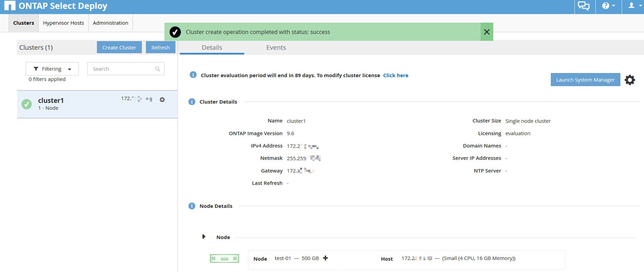Select the cluster1 list entry
The height and width of the screenshot is (272, 644).
pyautogui.click(x=97, y=104)
